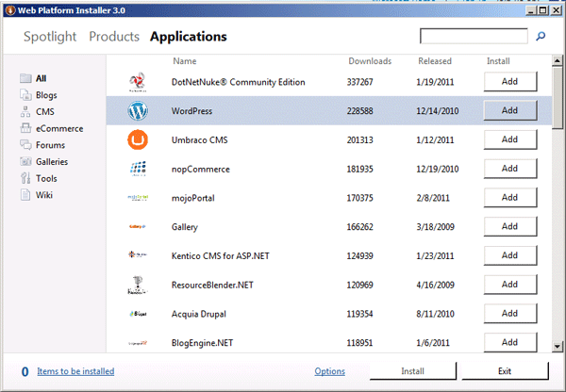
Task: Click the 337267 downloads value
Action: [360, 82]
